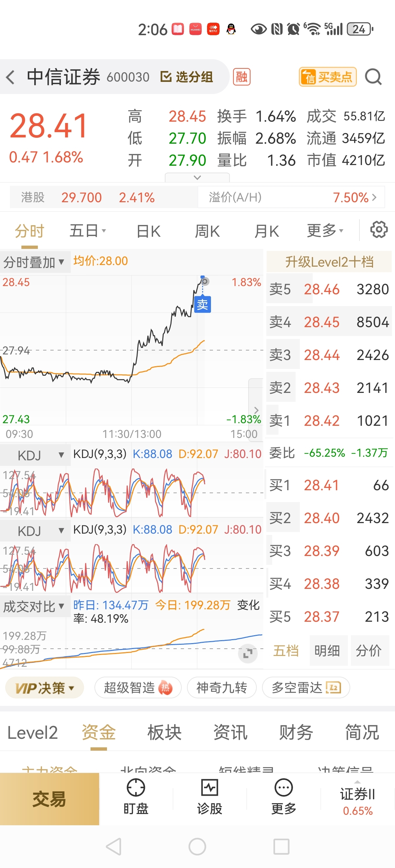Select the 卖2 28.43 order row
Screen dimensions: 395x868
pos(329,388)
